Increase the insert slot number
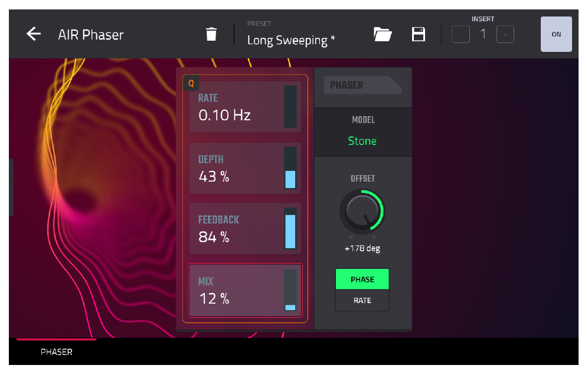This screenshot has width=588, height=375. tap(505, 34)
